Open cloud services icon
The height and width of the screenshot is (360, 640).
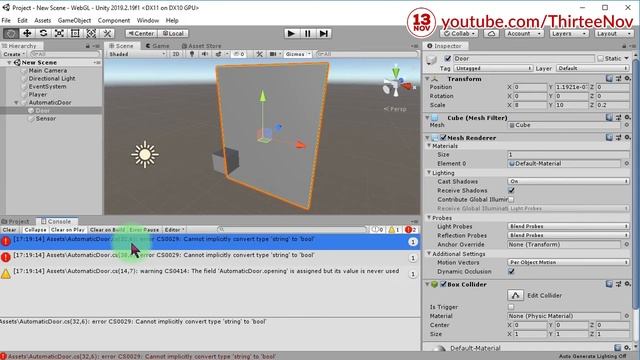point(491,33)
